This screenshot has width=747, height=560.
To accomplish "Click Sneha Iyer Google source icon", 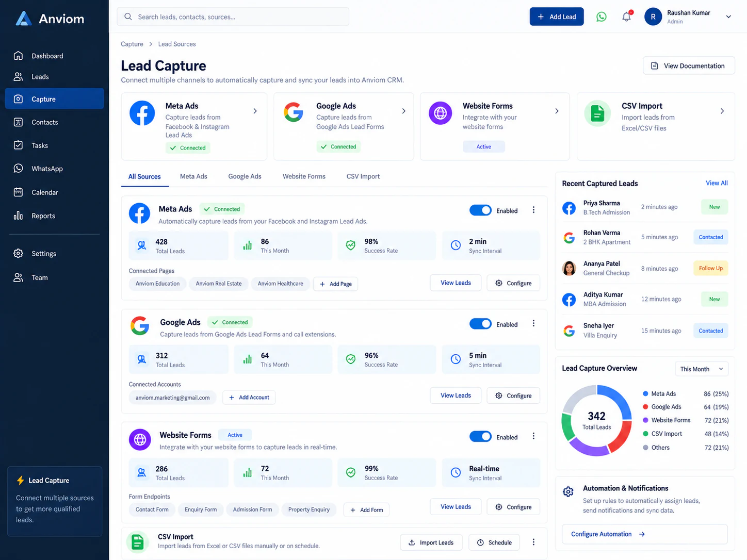I will pyautogui.click(x=569, y=331).
